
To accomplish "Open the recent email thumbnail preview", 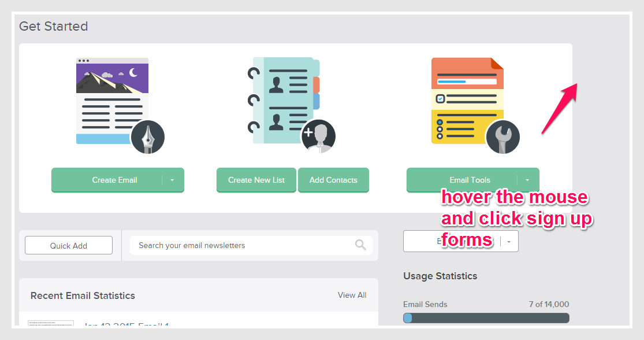I will 51,323.
